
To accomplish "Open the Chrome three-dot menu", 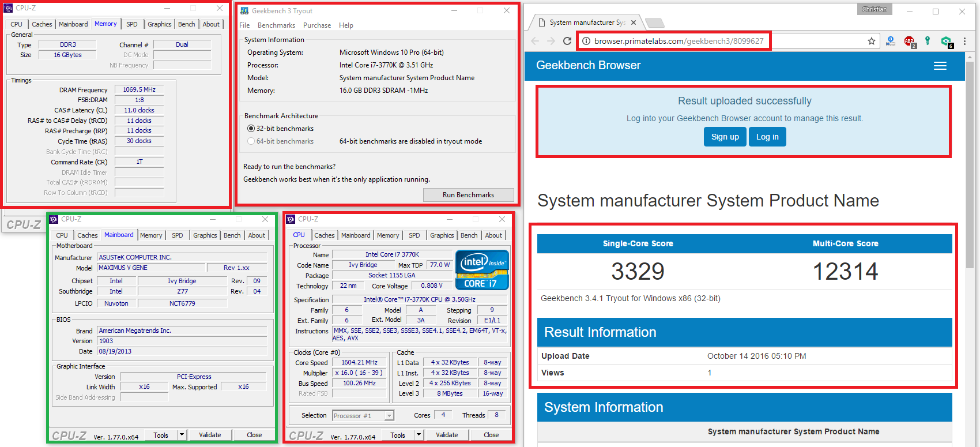I will (964, 41).
